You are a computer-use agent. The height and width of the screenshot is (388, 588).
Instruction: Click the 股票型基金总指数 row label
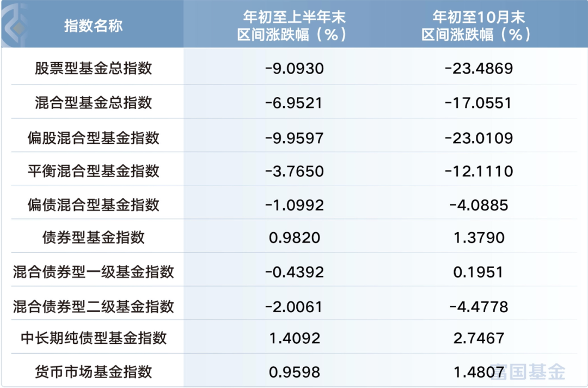[94, 68]
